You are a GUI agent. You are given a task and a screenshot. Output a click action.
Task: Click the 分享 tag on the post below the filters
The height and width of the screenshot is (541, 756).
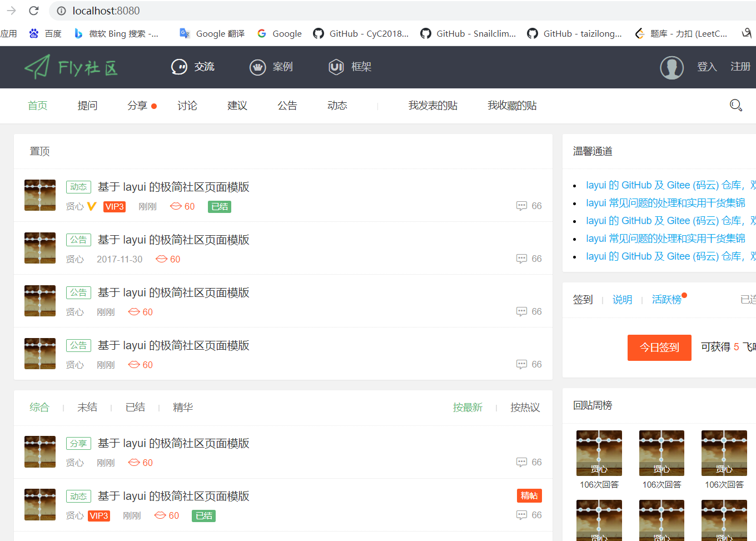tap(78, 443)
